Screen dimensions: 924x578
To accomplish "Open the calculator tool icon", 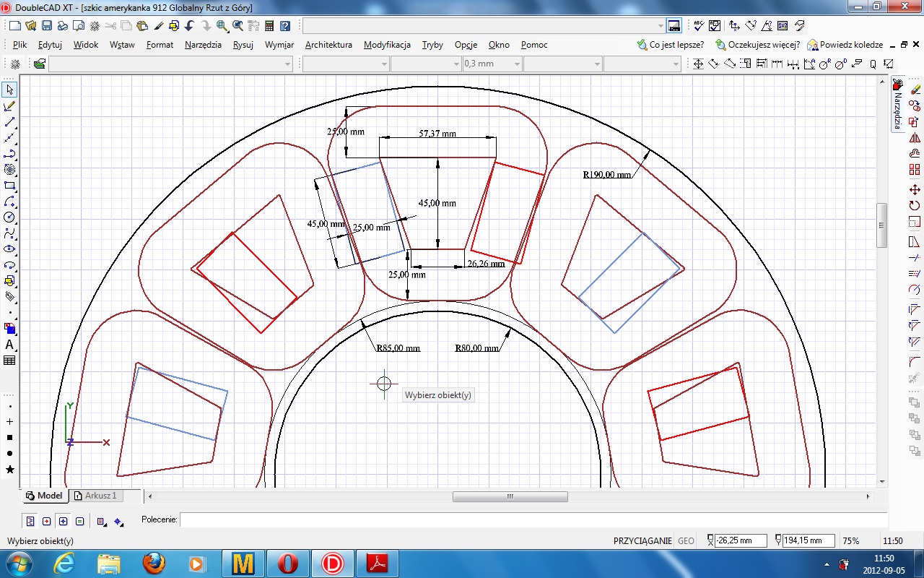I will pyautogui.click(x=269, y=26).
